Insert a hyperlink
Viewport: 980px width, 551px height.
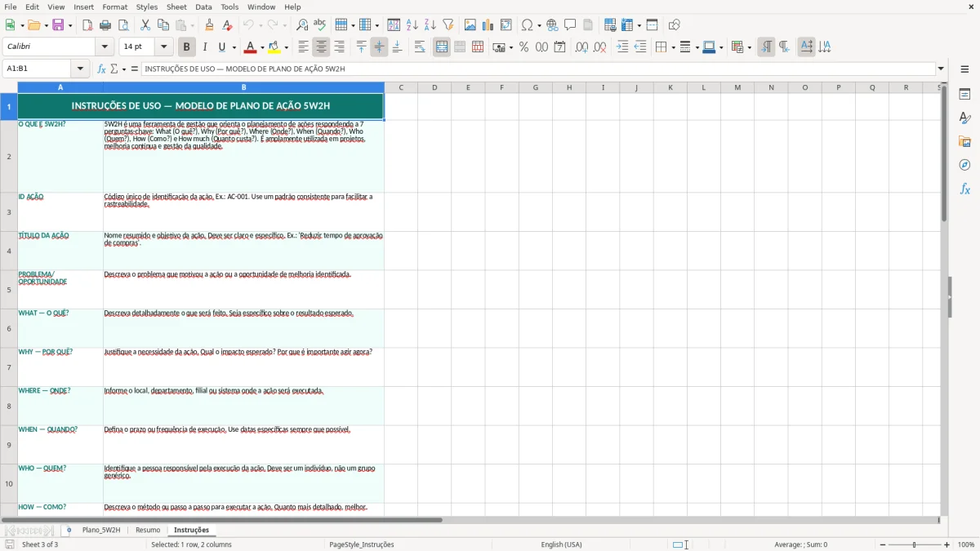pos(552,25)
